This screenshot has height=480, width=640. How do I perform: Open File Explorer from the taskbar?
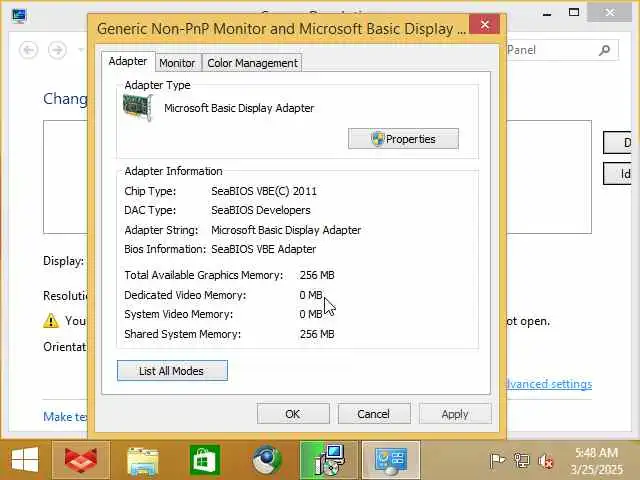click(143, 461)
